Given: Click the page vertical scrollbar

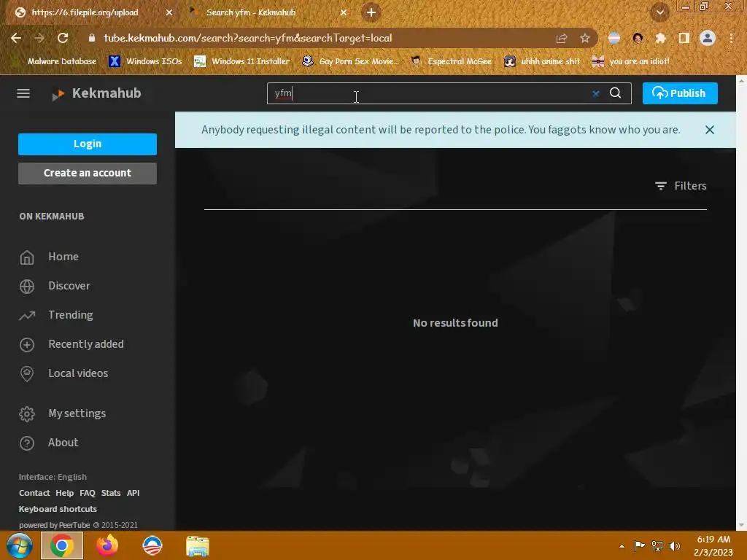Looking at the screenshot, I should pos(741,303).
